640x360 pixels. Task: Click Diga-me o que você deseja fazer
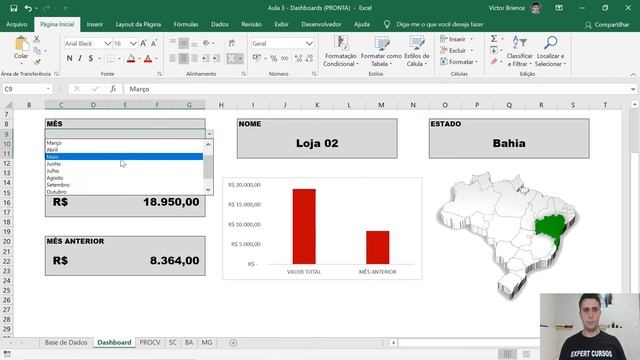440,24
